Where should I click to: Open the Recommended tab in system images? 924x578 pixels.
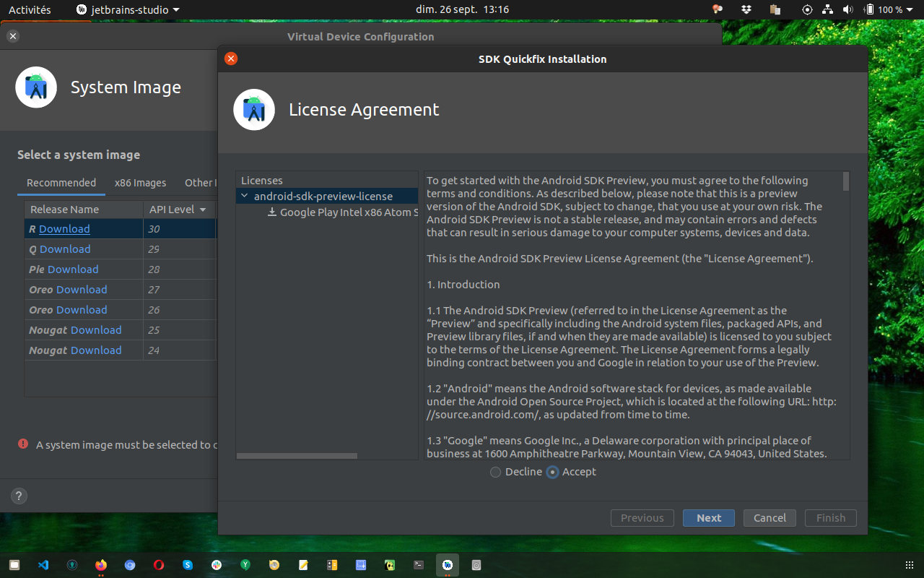[61, 183]
